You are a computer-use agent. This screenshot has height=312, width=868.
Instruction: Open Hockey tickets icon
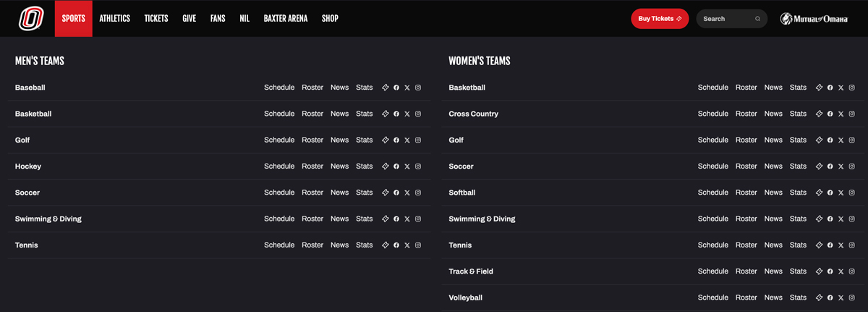coord(386,166)
